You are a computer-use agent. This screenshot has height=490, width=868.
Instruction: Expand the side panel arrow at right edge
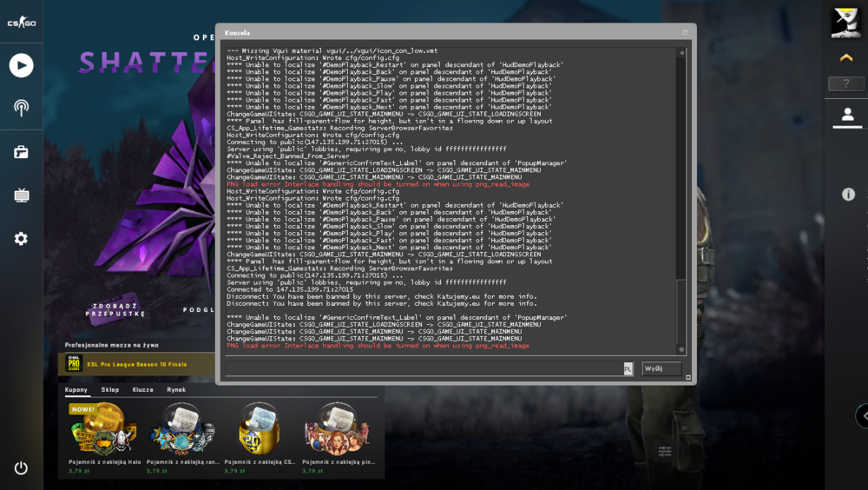coord(863,416)
